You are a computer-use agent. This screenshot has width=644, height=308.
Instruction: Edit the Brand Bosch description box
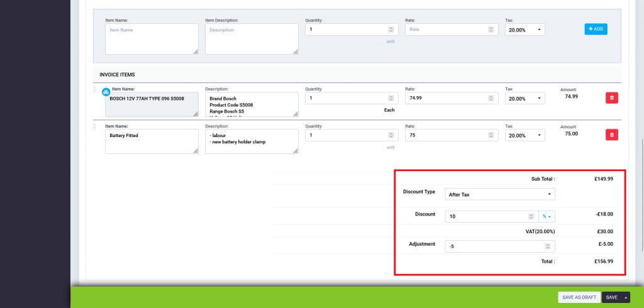(x=252, y=104)
